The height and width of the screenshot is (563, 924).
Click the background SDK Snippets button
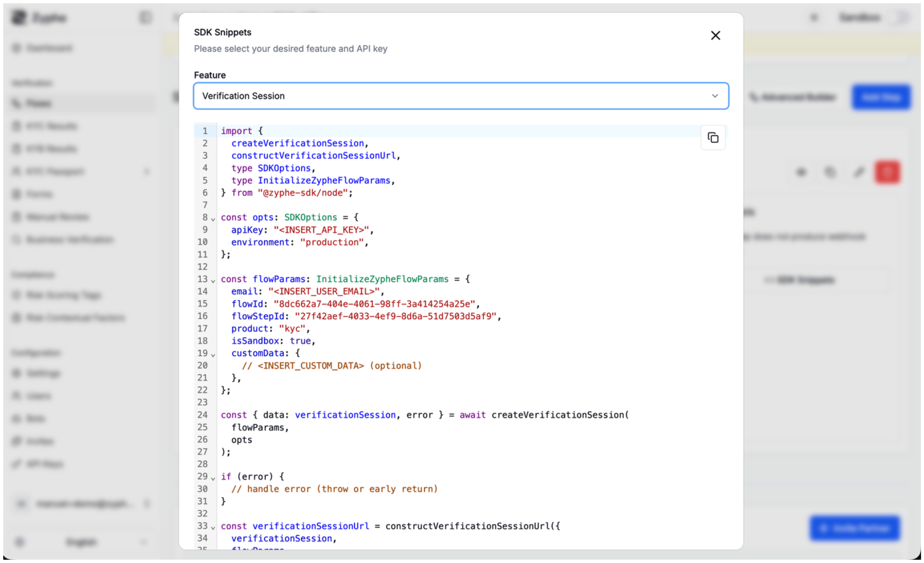pyautogui.click(x=799, y=280)
